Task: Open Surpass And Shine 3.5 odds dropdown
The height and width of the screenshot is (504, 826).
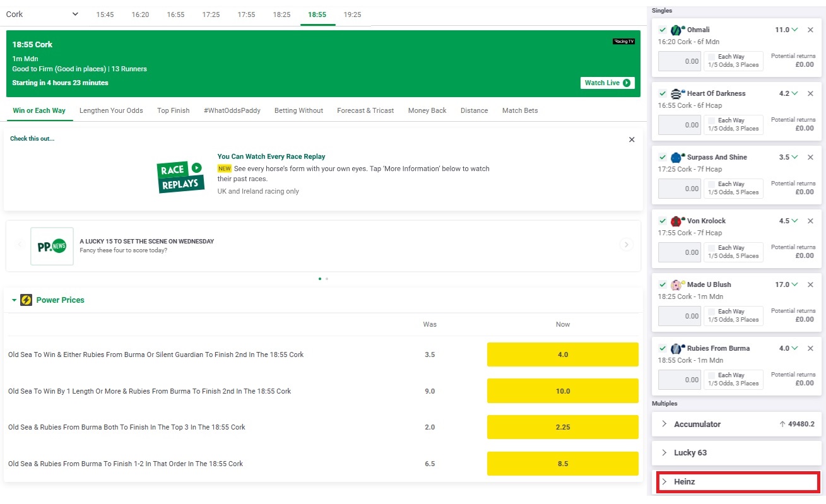Action: click(789, 157)
